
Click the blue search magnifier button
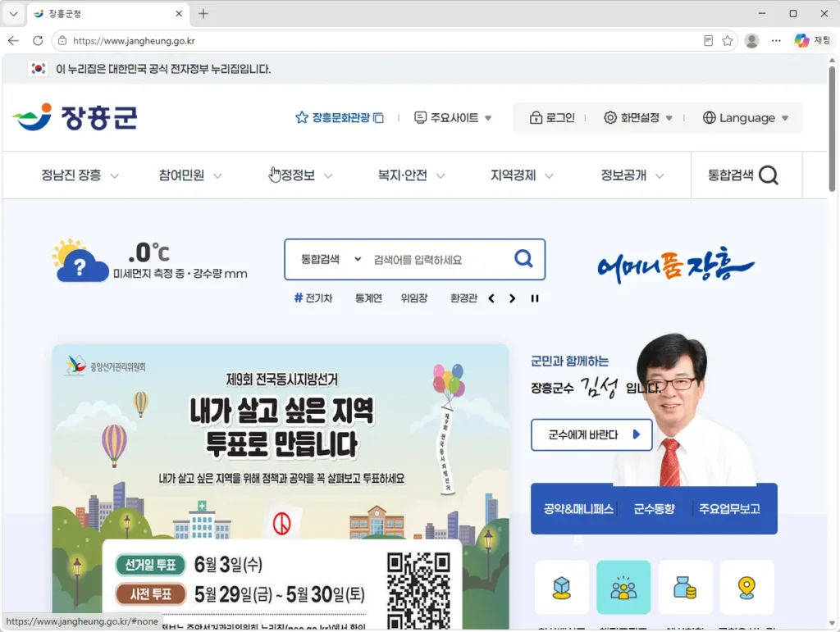[523, 259]
